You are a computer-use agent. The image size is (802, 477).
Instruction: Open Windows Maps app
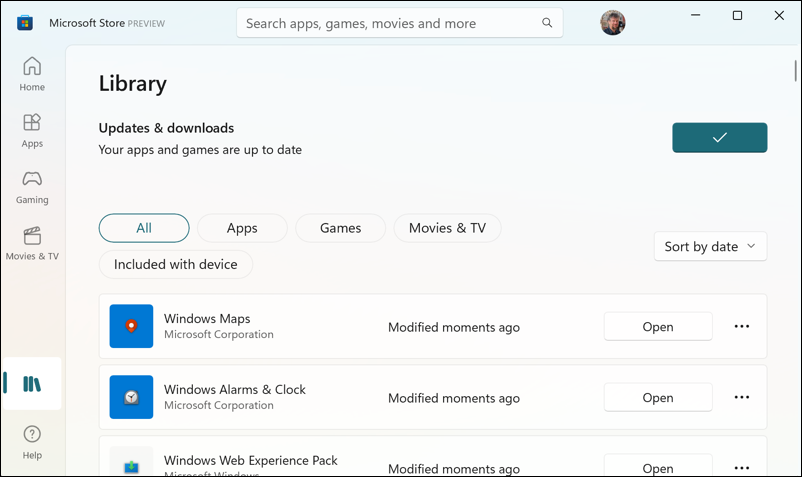tap(658, 326)
